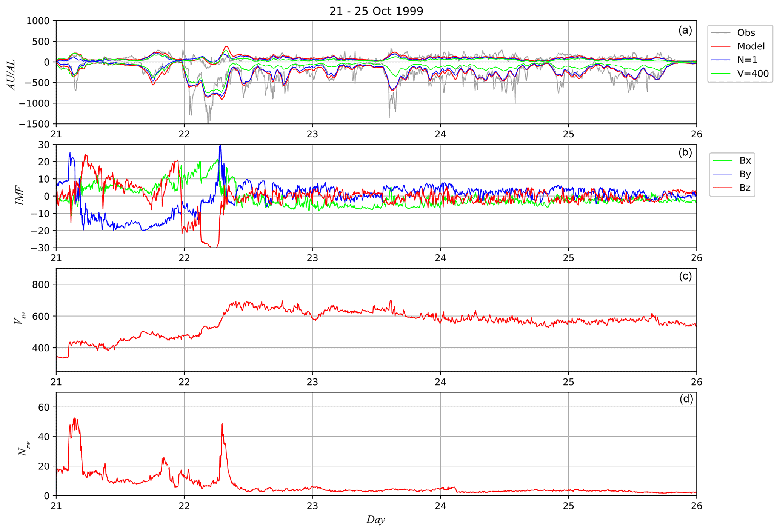This screenshot has height=532, width=780.
Task: Click the Bx legend entry
Action: coord(745,161)
